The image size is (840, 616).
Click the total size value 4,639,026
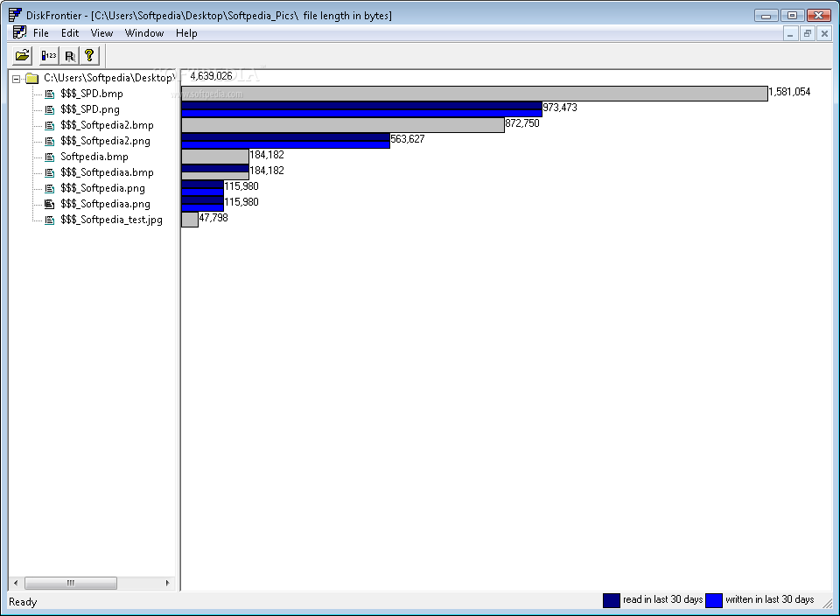tap(211, 76)
